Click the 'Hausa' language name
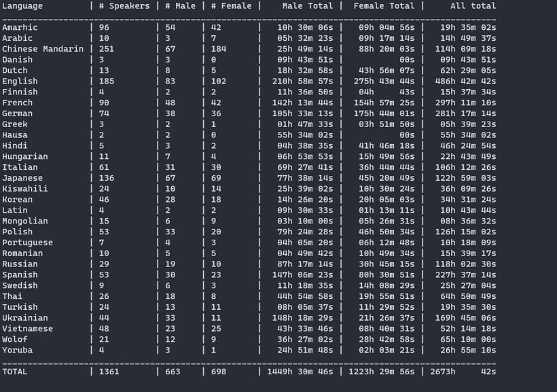The image size is (557, 392). pyautogui.click(x=15, y=135)
